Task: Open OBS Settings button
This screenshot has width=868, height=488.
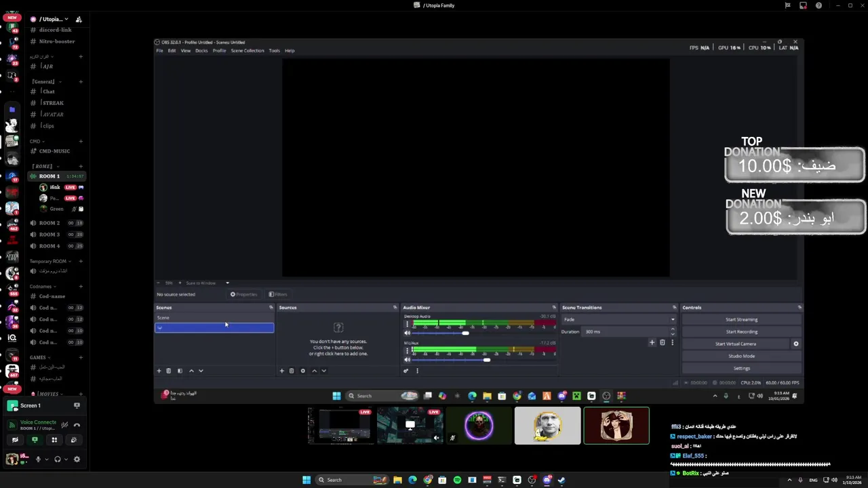Action: click(742, 368)
